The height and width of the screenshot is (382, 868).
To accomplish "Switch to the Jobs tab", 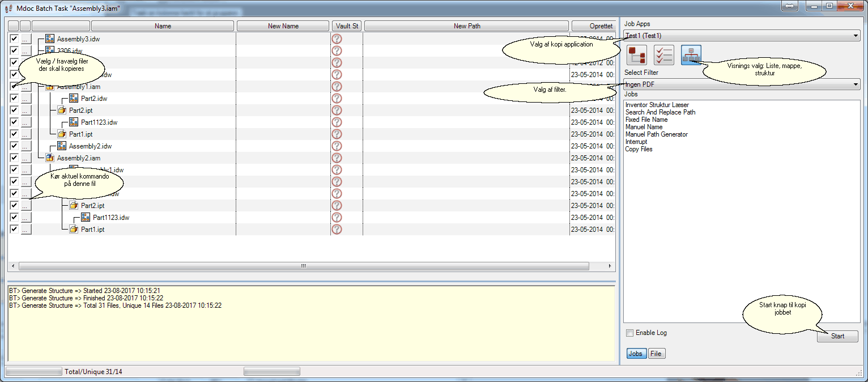I will 636,354.
